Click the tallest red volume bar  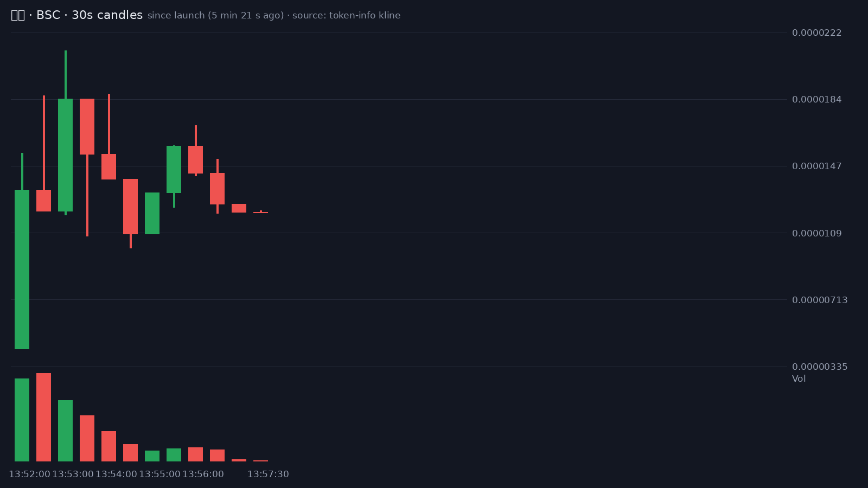pyautogui.click(x=43, y=417)
